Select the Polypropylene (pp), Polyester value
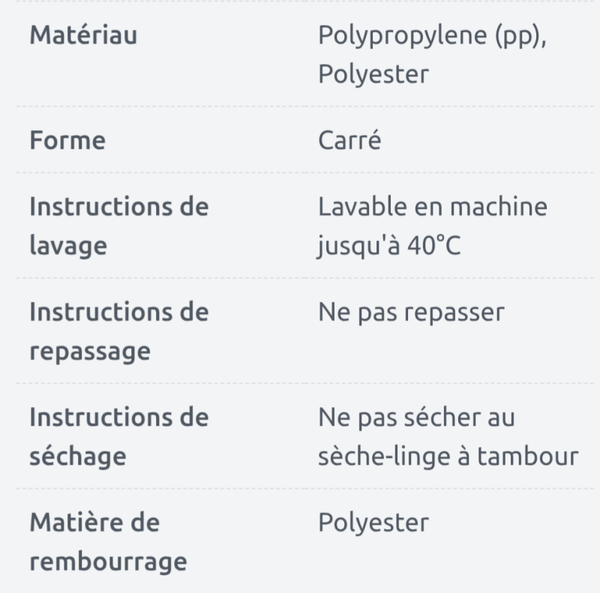 432,54
